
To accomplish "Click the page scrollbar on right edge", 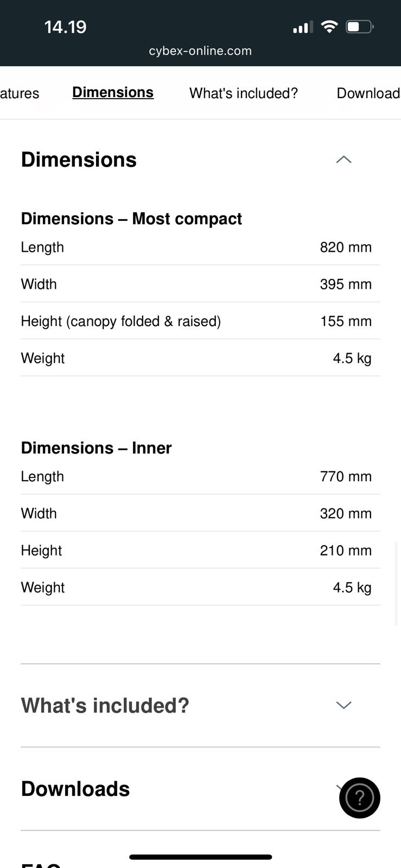I will [x=397, y=583].
